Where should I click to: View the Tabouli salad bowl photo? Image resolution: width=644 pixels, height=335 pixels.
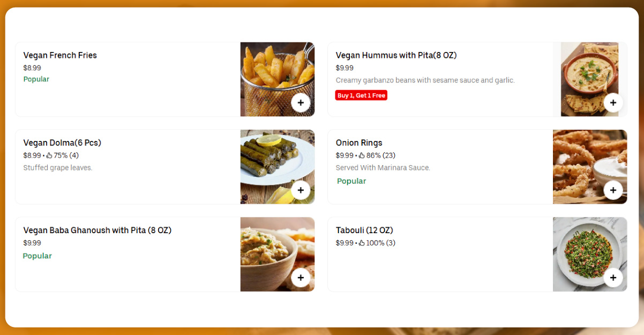point(590,254)
